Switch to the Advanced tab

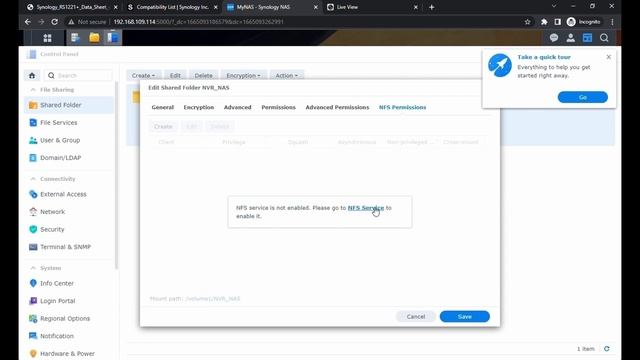238,107
